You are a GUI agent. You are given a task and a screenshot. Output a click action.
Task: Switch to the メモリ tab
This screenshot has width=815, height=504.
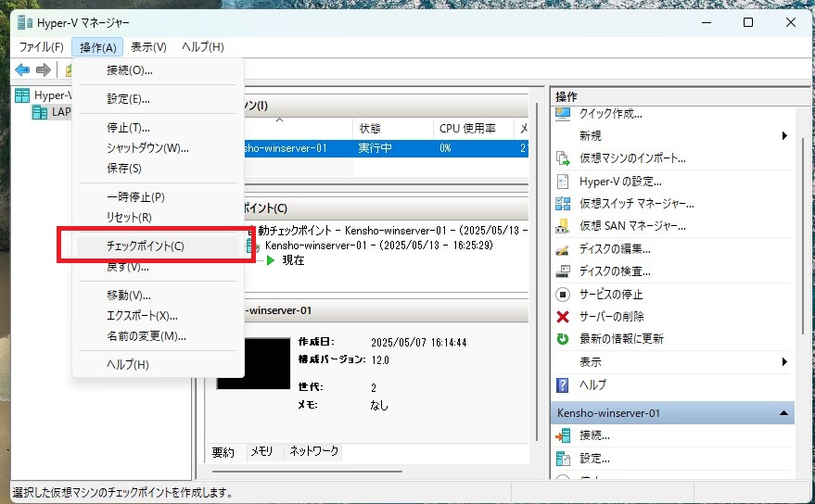point(261,452)
